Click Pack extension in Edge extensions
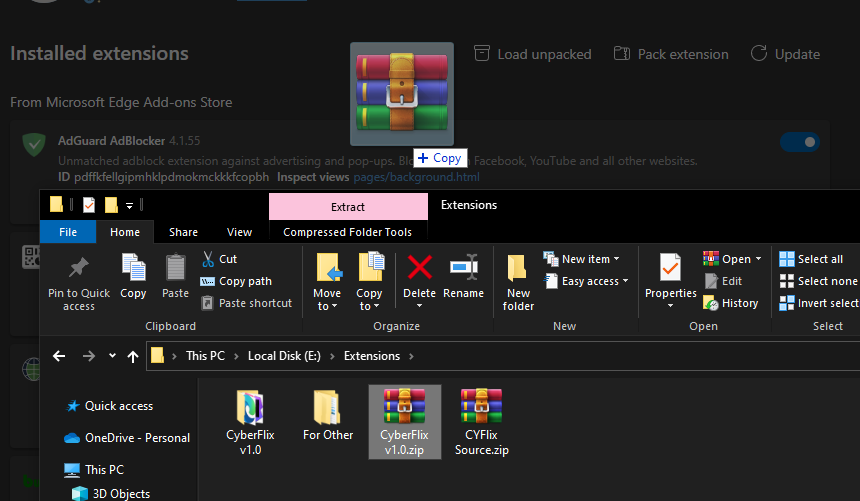 tap(671, 54)
